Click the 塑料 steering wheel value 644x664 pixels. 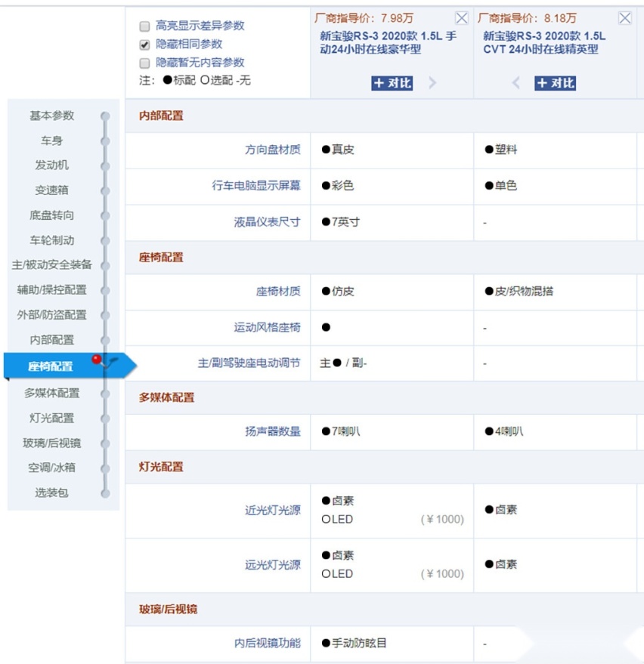(501, 150)
